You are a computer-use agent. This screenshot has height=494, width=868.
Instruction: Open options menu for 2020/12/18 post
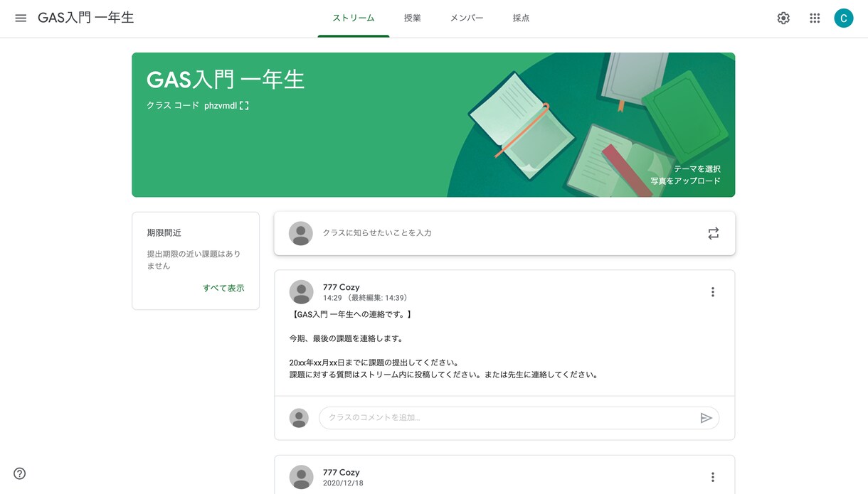click(x=712, y=477)
